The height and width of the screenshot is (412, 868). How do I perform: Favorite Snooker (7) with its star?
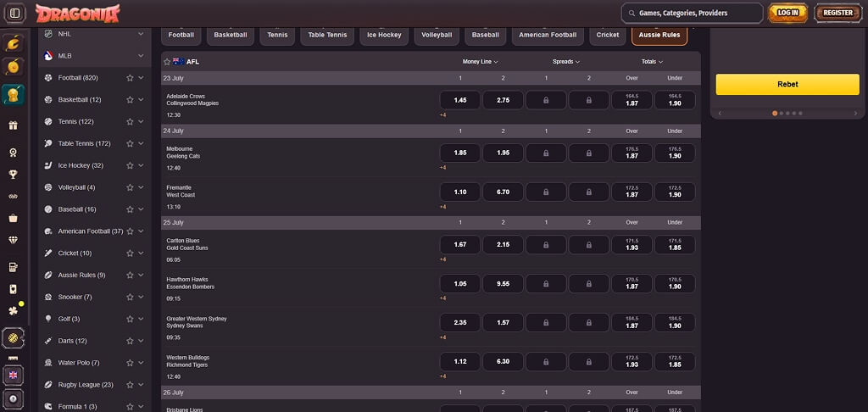click(x=130, y=298)
